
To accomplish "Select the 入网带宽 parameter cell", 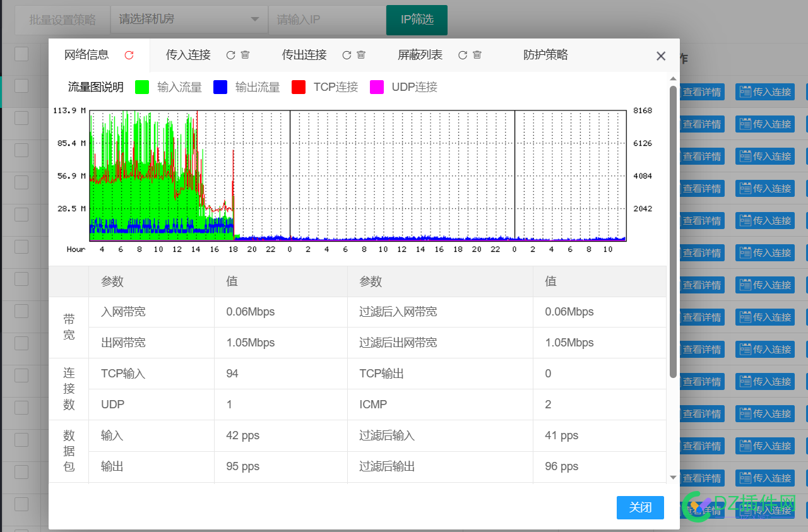I will pyautogui.click(x=151, y=312).
